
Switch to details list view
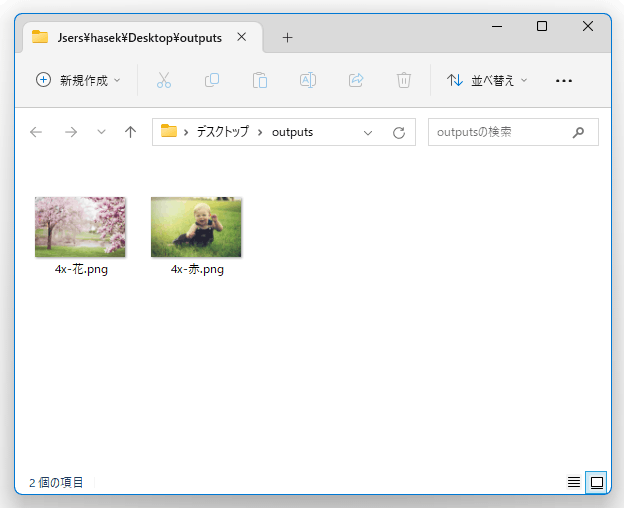point(573,482)
